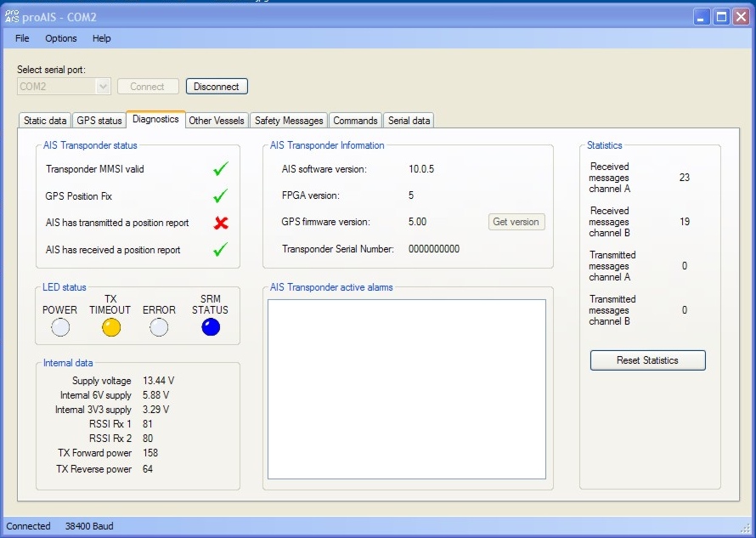Go to the Safety Messages tab
Screen dimensions: 756x538
click(289, 121)
